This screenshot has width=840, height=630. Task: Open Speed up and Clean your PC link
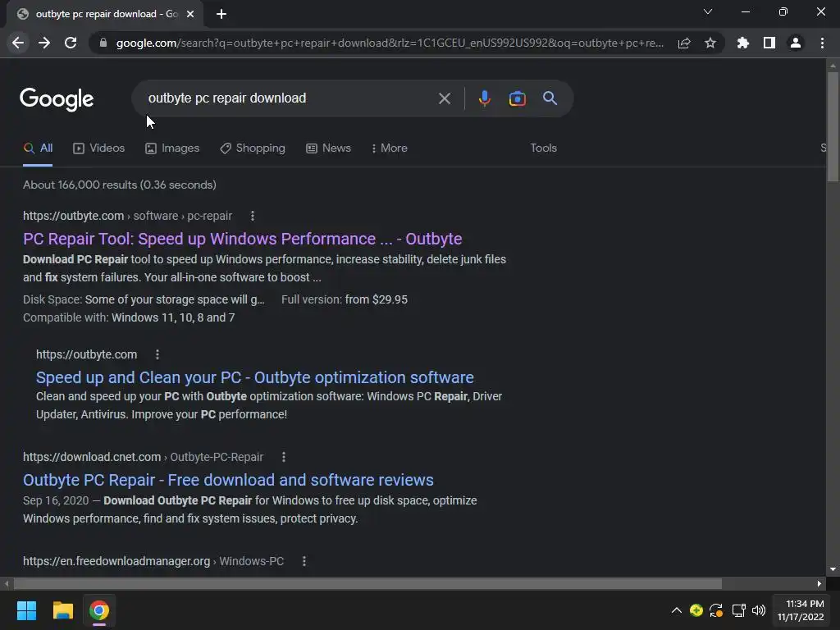click(255, 377)
